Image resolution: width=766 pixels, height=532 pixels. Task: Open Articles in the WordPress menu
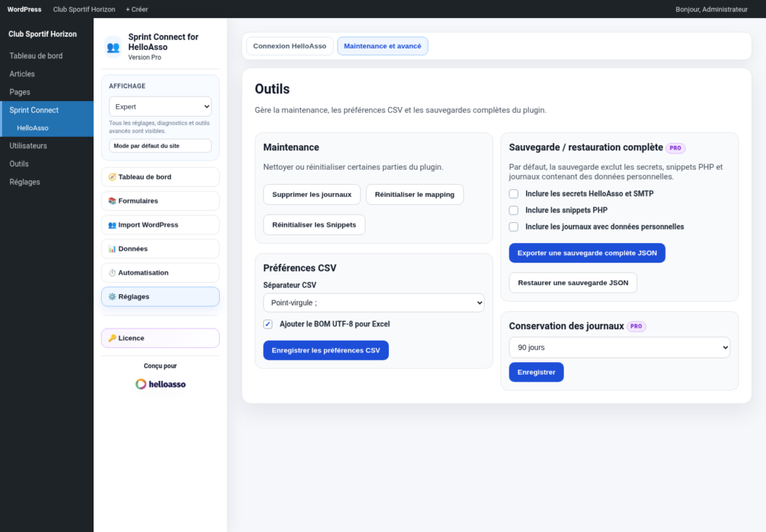22,74
